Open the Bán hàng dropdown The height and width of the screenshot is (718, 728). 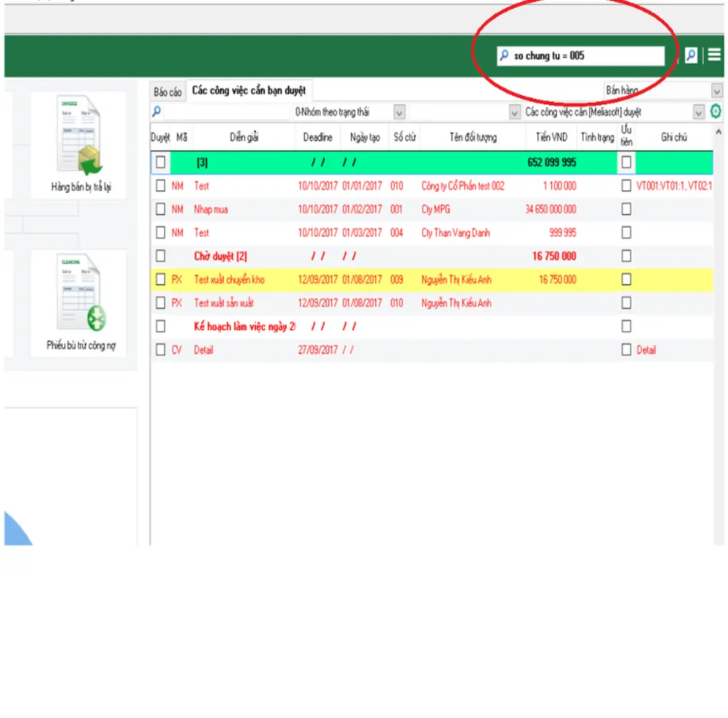(x=717, y=90)
